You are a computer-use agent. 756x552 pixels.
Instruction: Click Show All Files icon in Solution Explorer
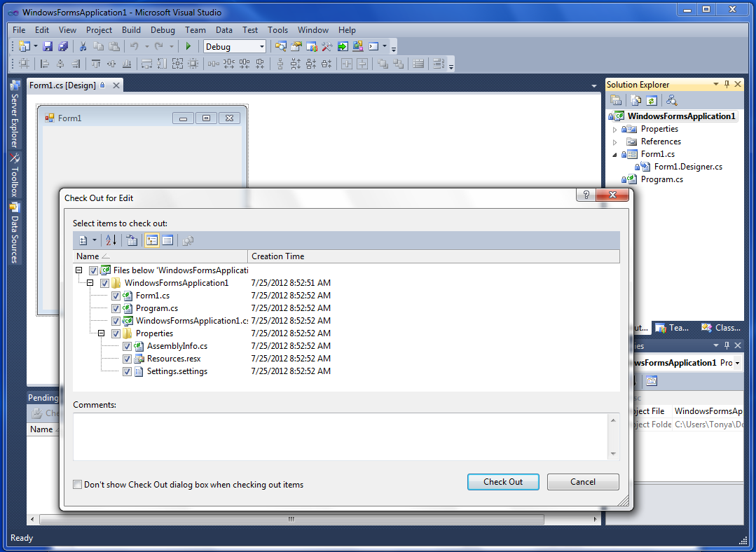[x=635, y=101]
